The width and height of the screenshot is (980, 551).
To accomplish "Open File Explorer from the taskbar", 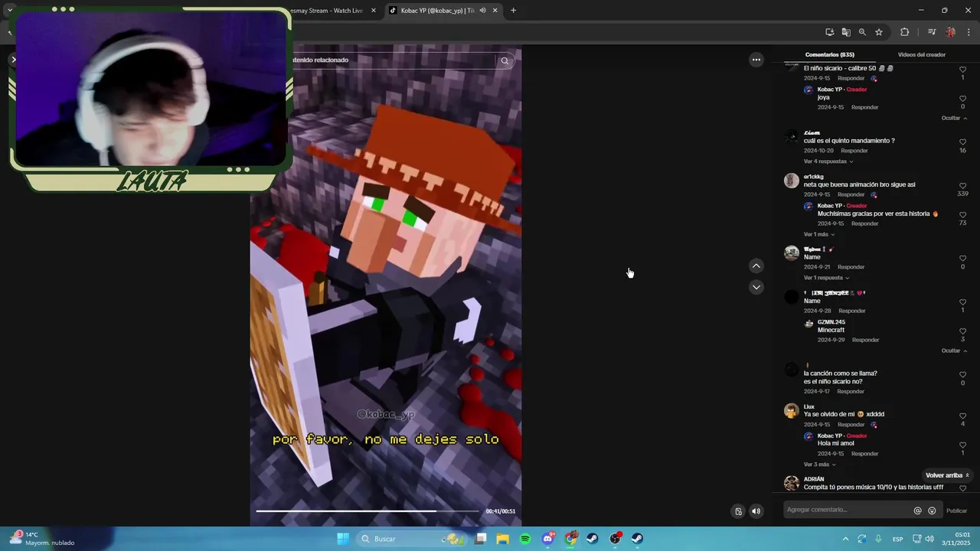I will [x=502, y=539].
